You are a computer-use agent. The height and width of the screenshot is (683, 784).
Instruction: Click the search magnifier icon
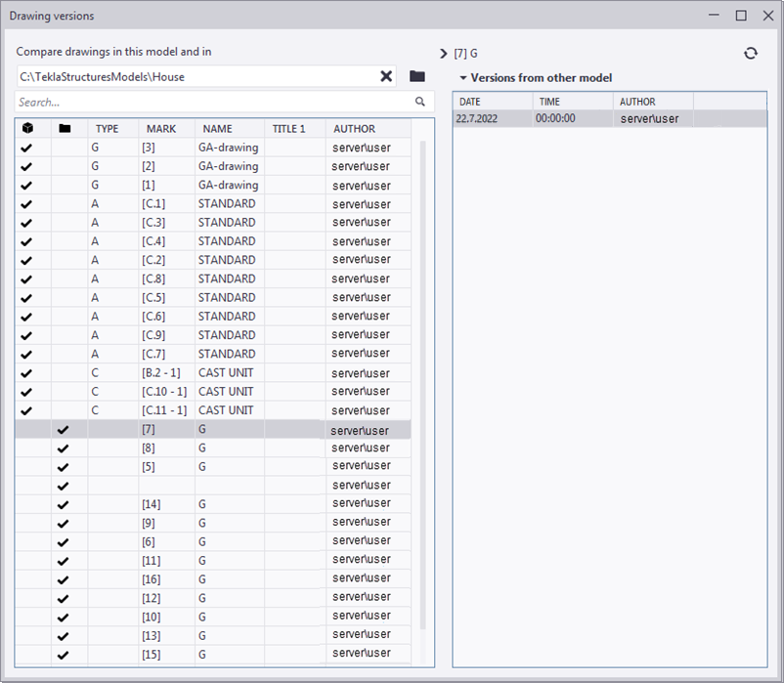(x=420, y=102)
